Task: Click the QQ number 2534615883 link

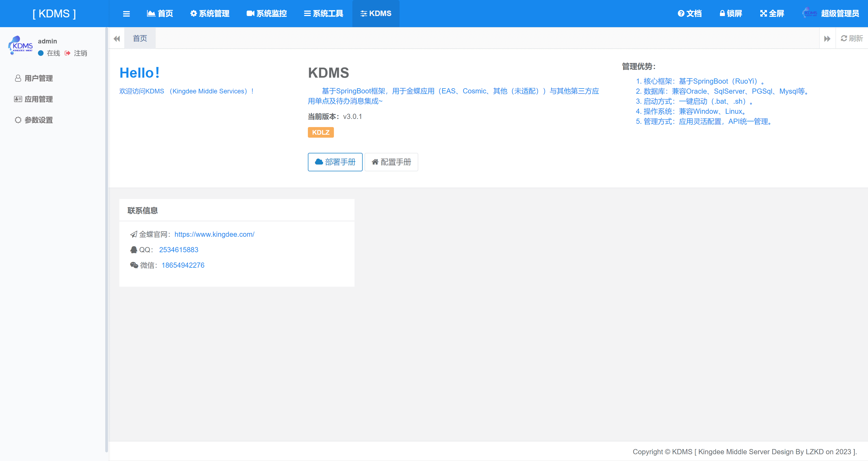Action: 178,250
